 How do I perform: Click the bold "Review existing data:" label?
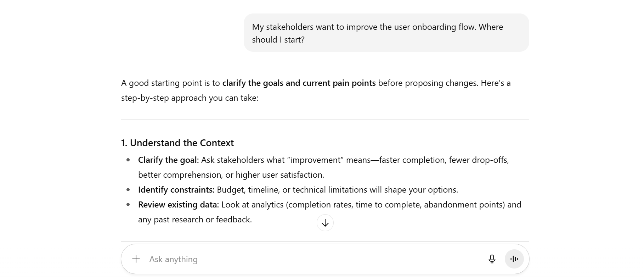point(179,205)
